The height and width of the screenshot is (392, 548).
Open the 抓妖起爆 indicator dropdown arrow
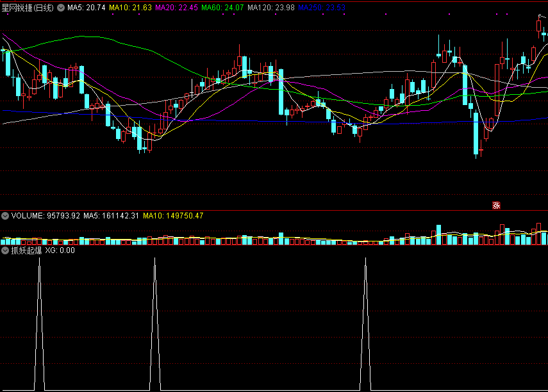point(5,250)
